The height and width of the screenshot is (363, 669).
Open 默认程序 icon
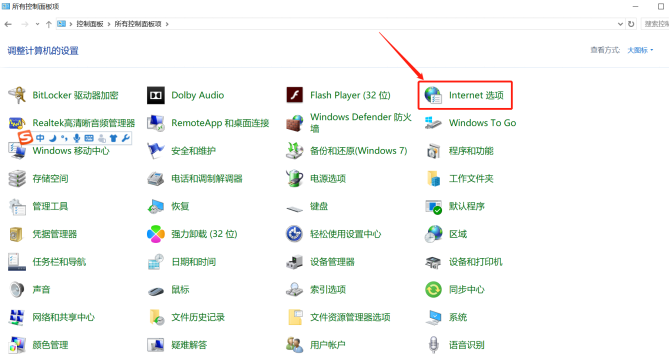pos(433,206)
